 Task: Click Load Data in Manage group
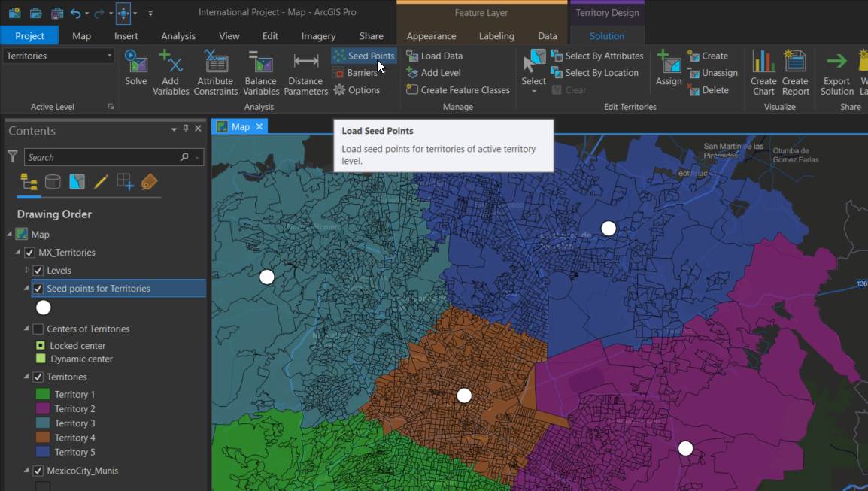[435, 56]
